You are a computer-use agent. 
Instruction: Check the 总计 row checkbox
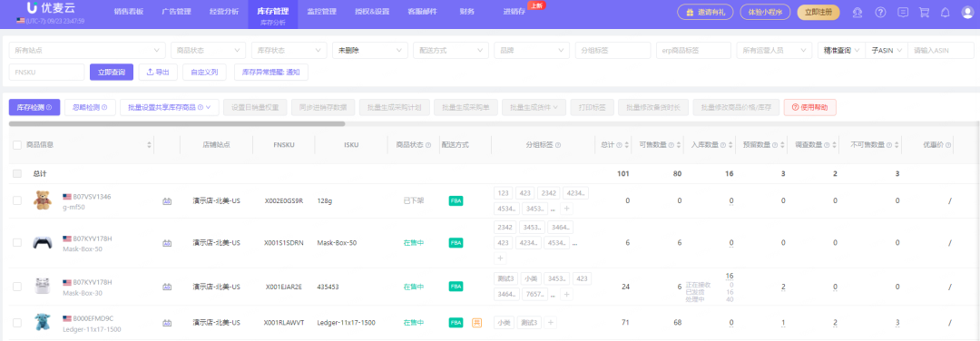17,173
